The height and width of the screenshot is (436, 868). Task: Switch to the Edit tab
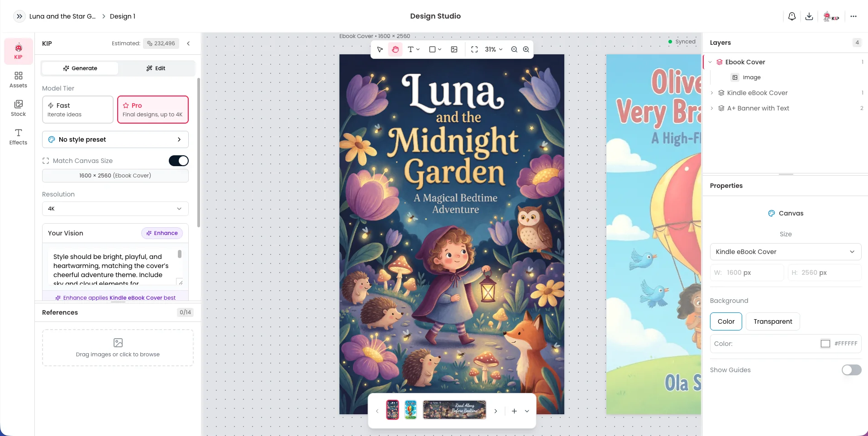pos(156,68)
